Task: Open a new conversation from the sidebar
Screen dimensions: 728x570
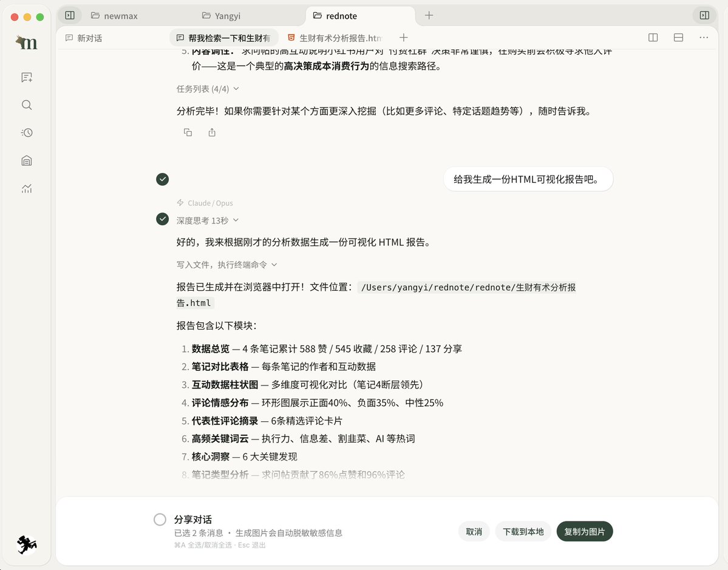Action: click(27, 77)
